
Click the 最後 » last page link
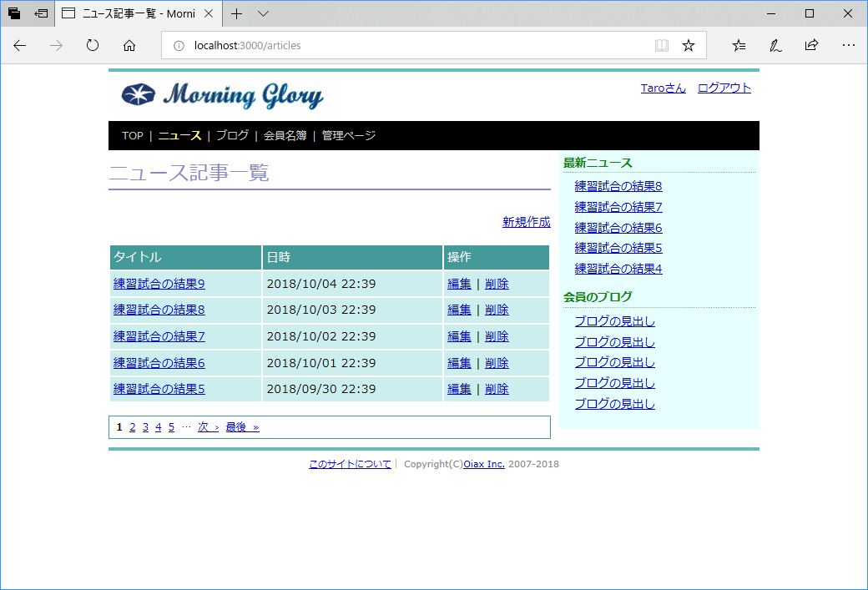243,427
